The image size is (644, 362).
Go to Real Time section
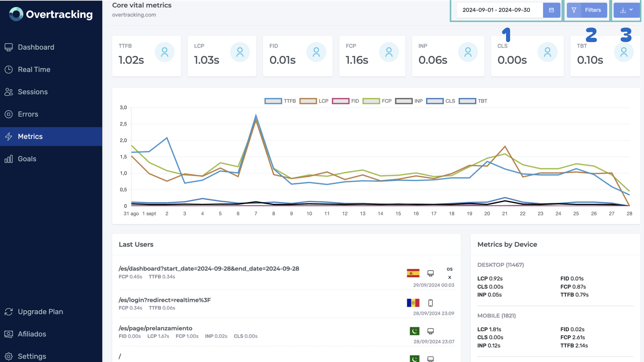pyautogui.click(x=51, y=69)
